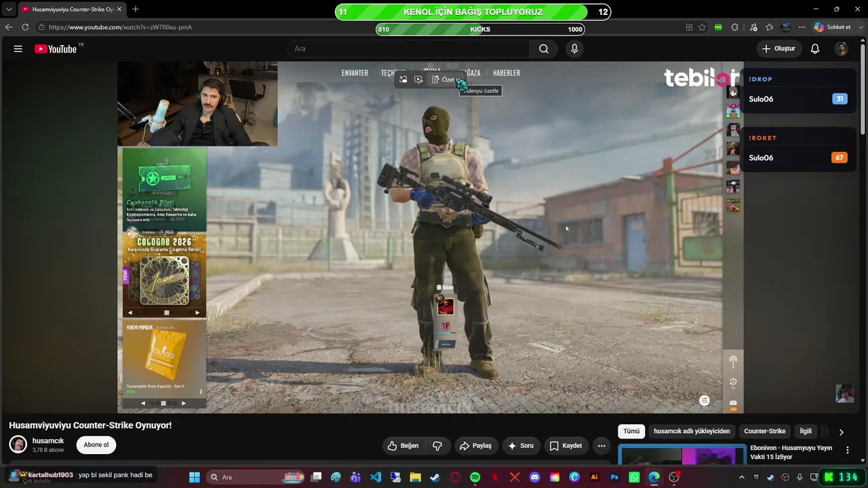Dislike the video with thumbs down
Screen dimensions: 868x488
coord(437,445)
